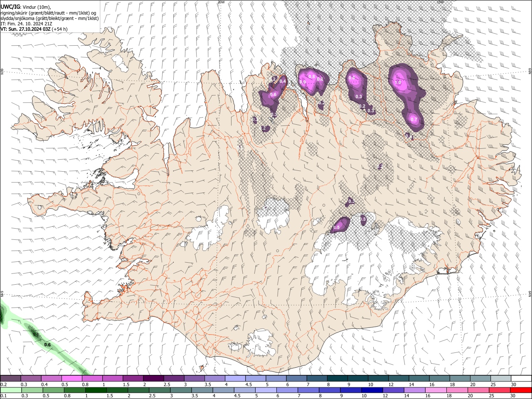Pick the dark teal 8 swatch in the snow scale
This screenshot has width=532, height=399.
click(x=337, y=378)
